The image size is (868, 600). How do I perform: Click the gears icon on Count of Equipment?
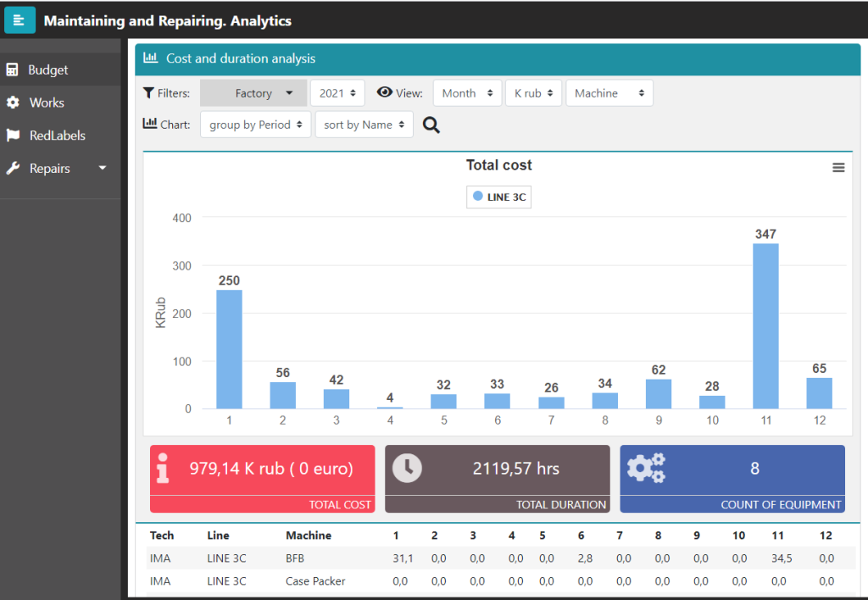(x=646, y=469)
